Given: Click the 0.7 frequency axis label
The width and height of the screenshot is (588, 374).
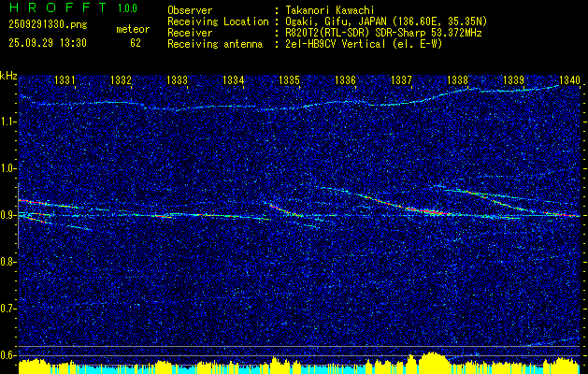Looking at the screenshot, I should 7,309.
